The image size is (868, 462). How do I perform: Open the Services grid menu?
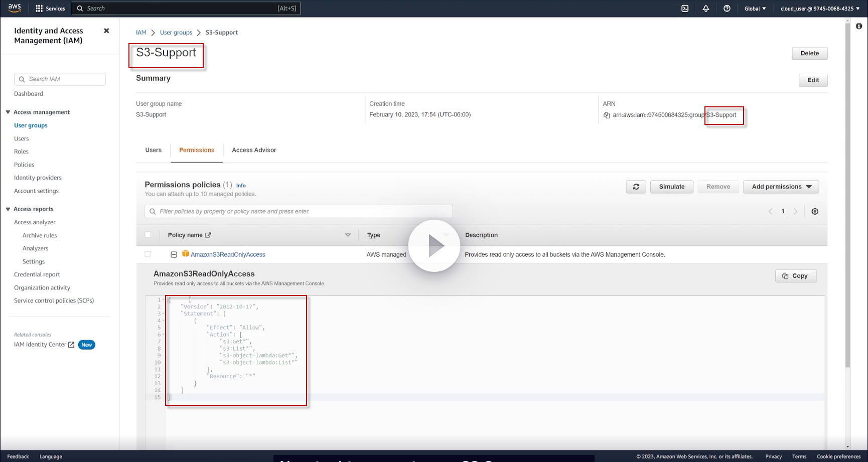point(50,9)
